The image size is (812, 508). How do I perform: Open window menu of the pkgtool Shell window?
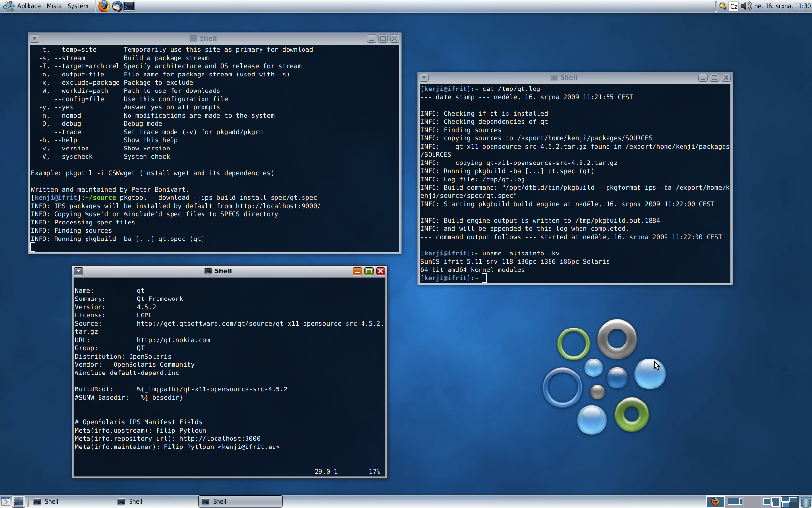tap(34, 39)
